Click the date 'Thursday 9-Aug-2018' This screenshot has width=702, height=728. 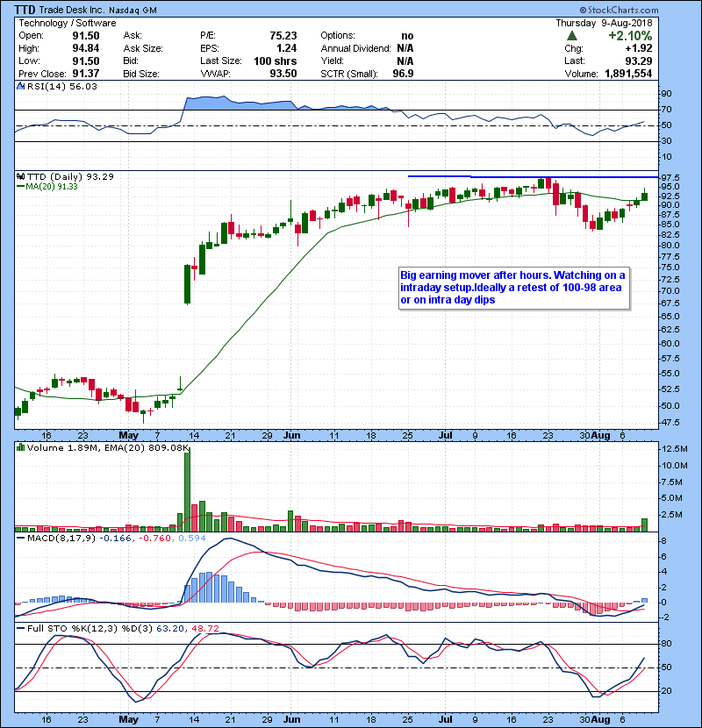click(604, 23)
